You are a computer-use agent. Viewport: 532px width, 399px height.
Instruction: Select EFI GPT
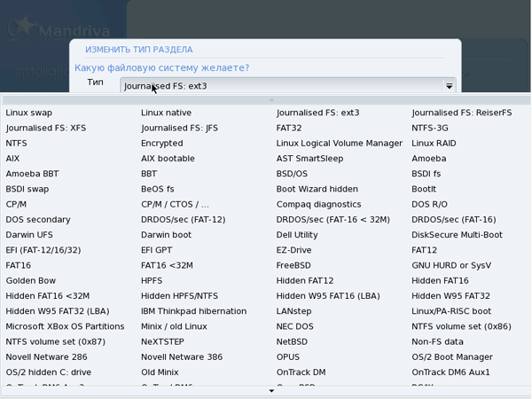click(x=157, y=250)
